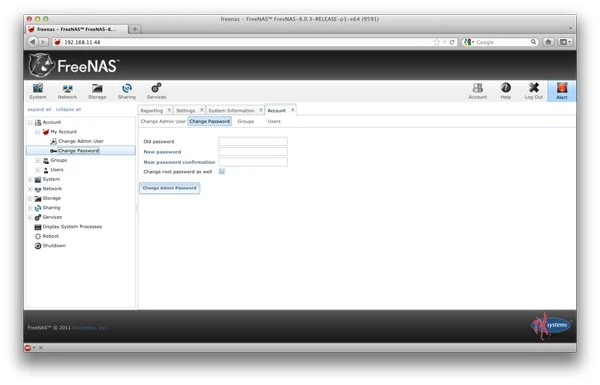Collapse the My Account tree node
600x385 pixels.
tap(38, 132)
